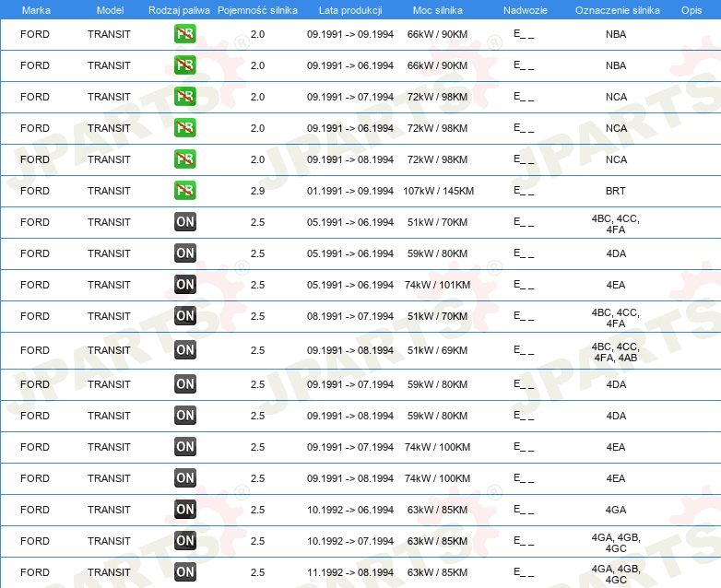Select the '08.1991 -> 07.1994' date cell
Screen dimensions: 721x588
[350, 316]
